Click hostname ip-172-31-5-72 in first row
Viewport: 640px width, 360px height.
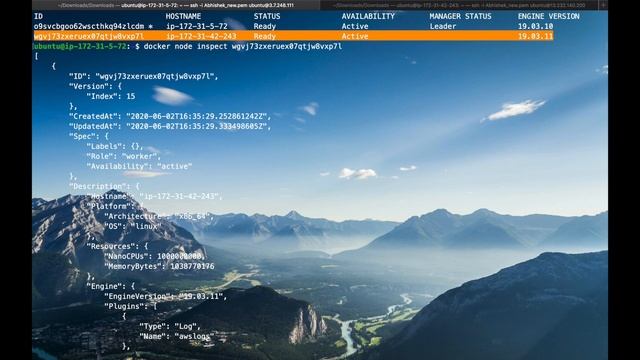pos(197,26)
